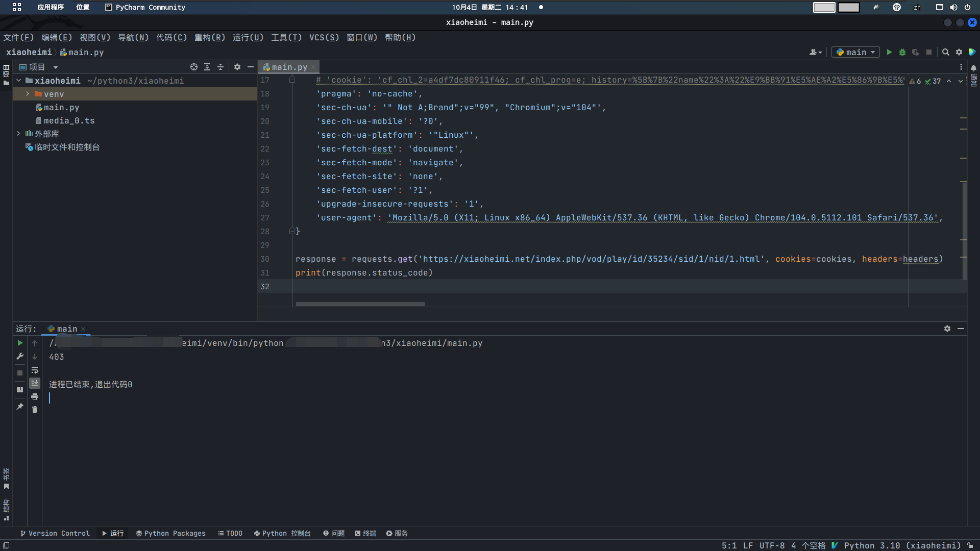The image size is (980, 551).
Task: Open the editor tab options menu
Action: (x=961, y=67)
